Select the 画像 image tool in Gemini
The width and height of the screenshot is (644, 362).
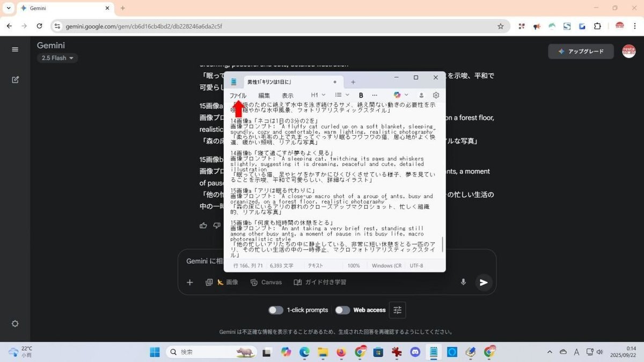226,282
